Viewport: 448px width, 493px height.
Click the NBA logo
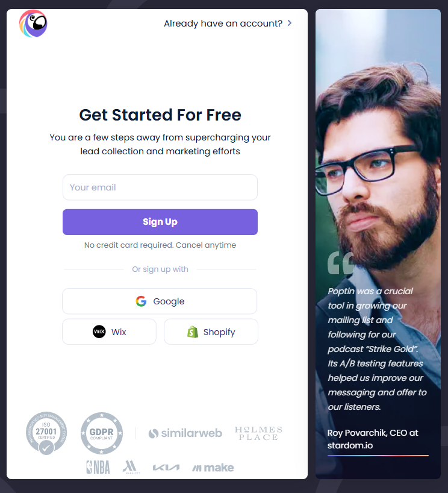(98, 467)
